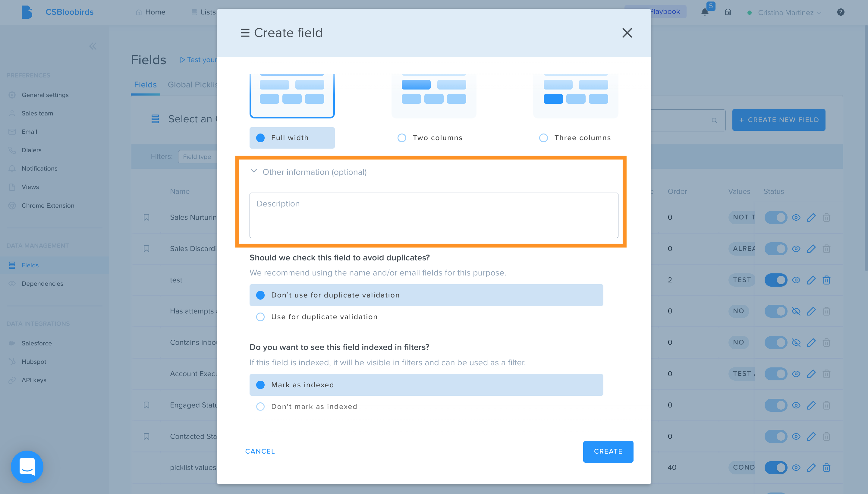Edit the Sales Discarding field pencil icon

[x=811, y=249]
